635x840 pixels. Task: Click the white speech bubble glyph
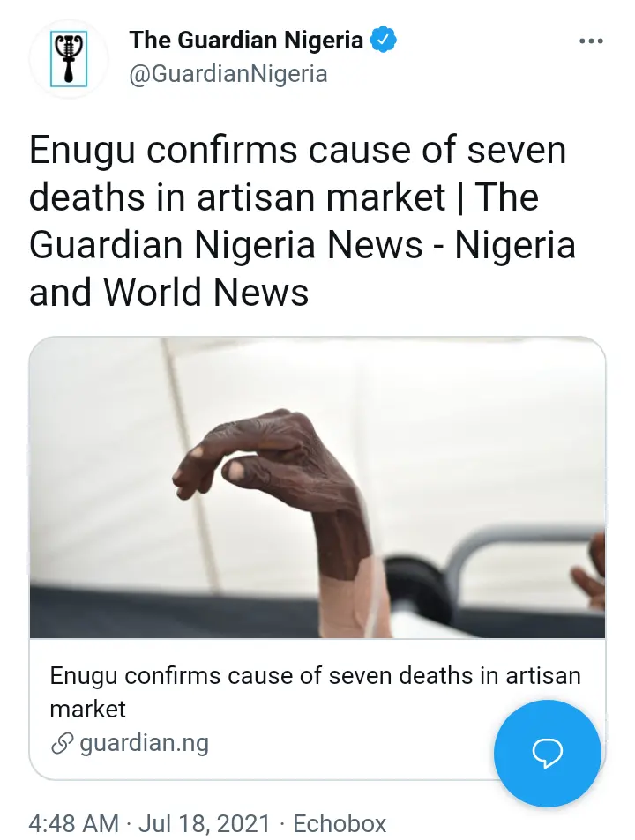547,754
